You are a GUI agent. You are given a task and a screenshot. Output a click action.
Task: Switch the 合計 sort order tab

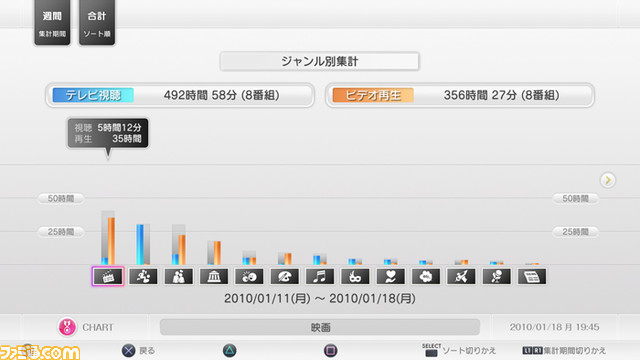tap(97, 22)
